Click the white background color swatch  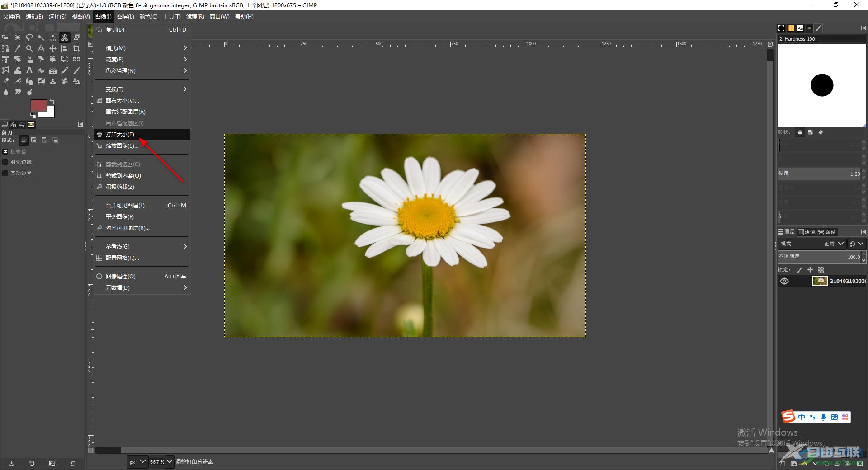click(49, 113)
